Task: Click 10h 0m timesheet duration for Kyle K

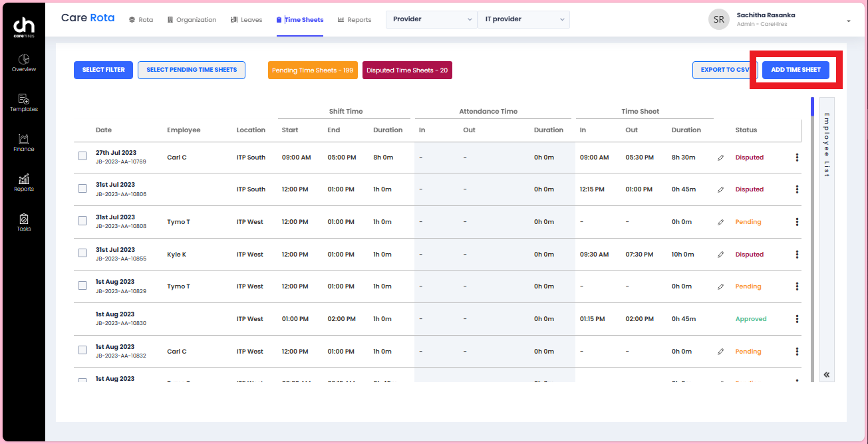Action: [x=683, y=255]
